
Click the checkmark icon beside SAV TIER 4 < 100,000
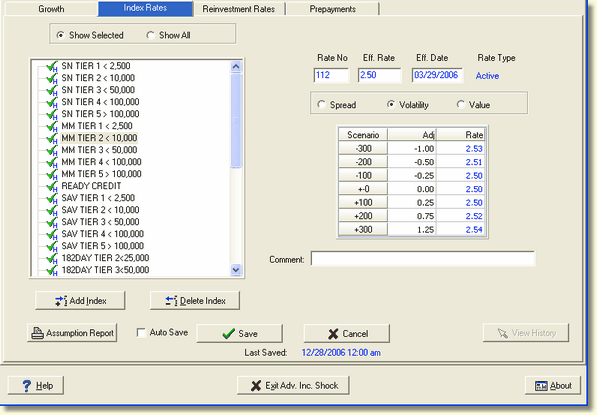coord(52,235)
